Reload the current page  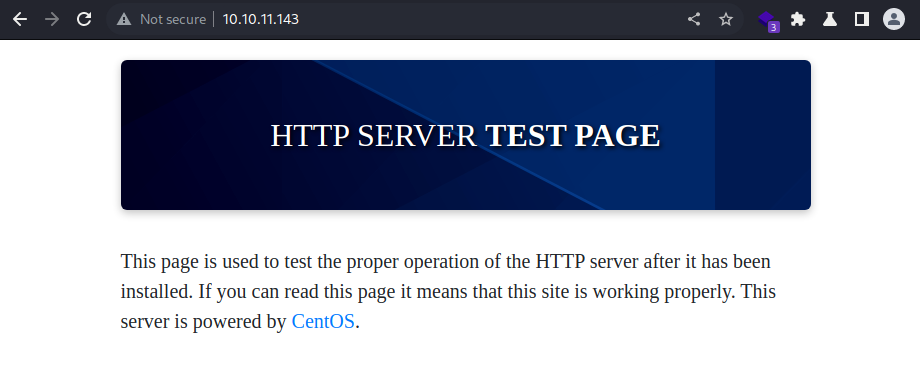(84, 19)
